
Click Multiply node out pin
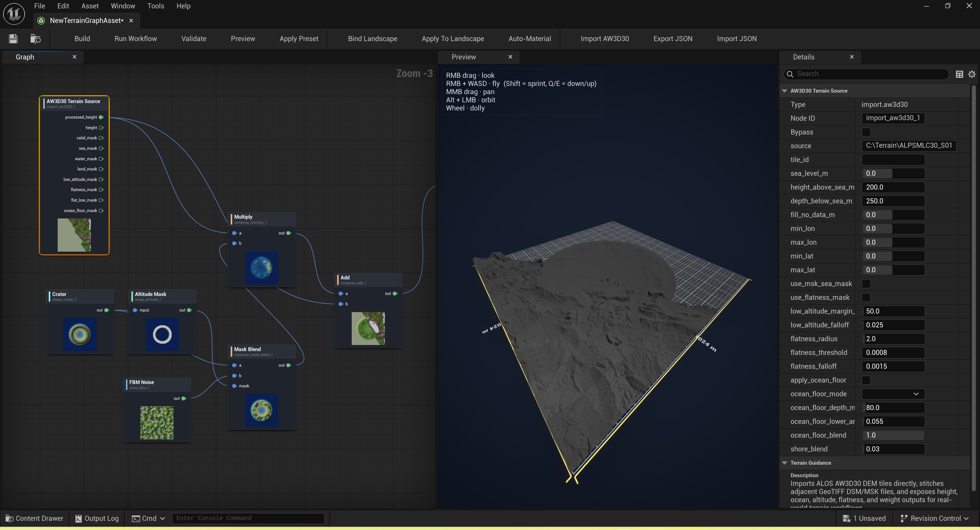click(288, 233)
